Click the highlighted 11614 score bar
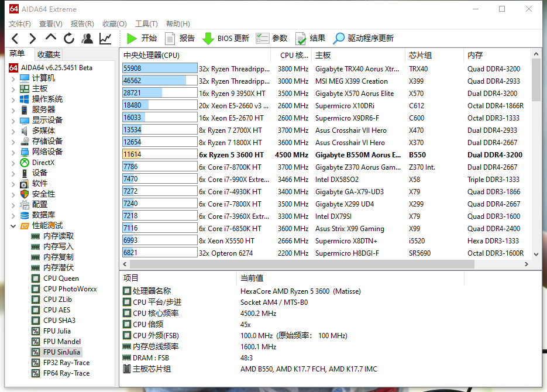Screen dimensions: 547x392 pyautogui.click(x=160, y=154)
